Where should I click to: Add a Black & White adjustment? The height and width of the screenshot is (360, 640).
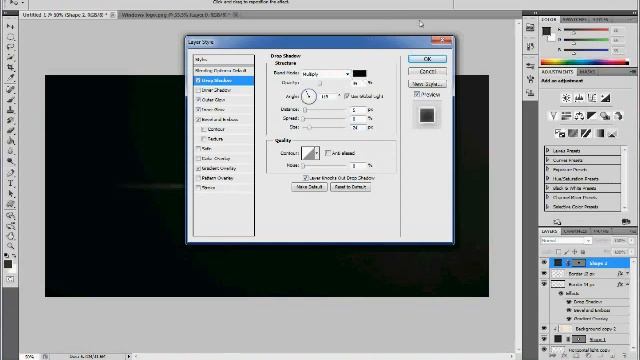coord(592,116)
